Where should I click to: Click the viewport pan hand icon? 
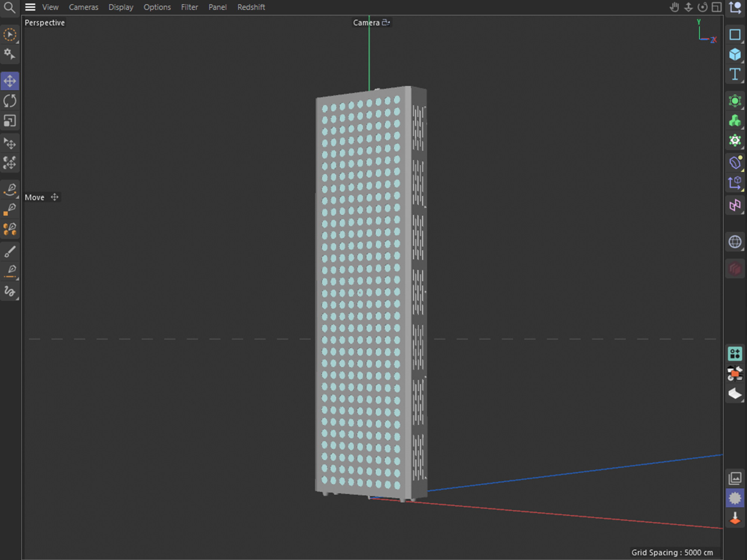674,7
